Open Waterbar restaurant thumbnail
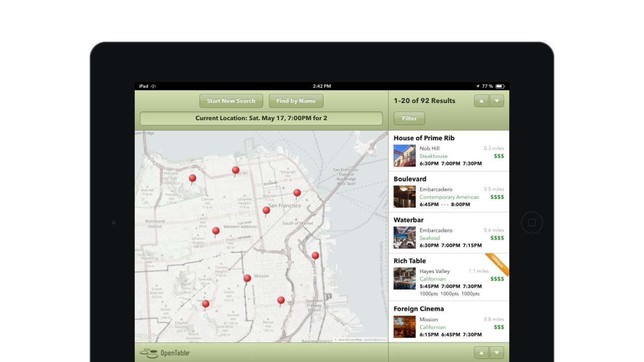Screen dimensions: 644x362 click(x=405, y=237)
